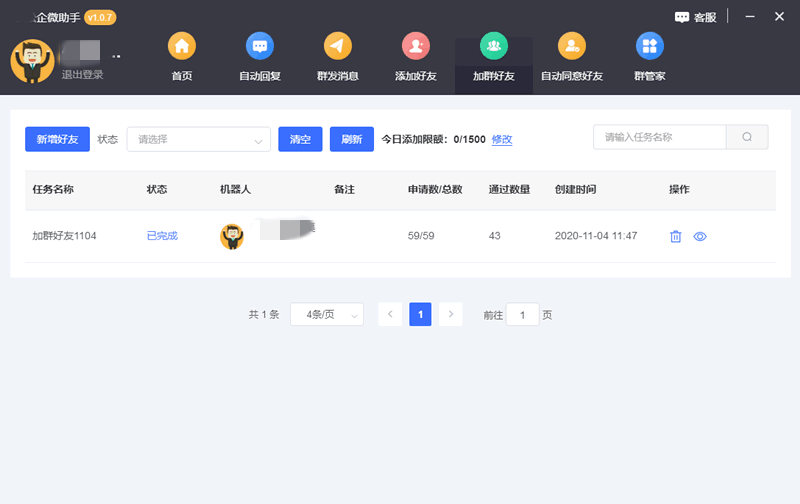Click the 已完成 status text
The width and height of the screenshot is (800, 504).
point(162,236)
